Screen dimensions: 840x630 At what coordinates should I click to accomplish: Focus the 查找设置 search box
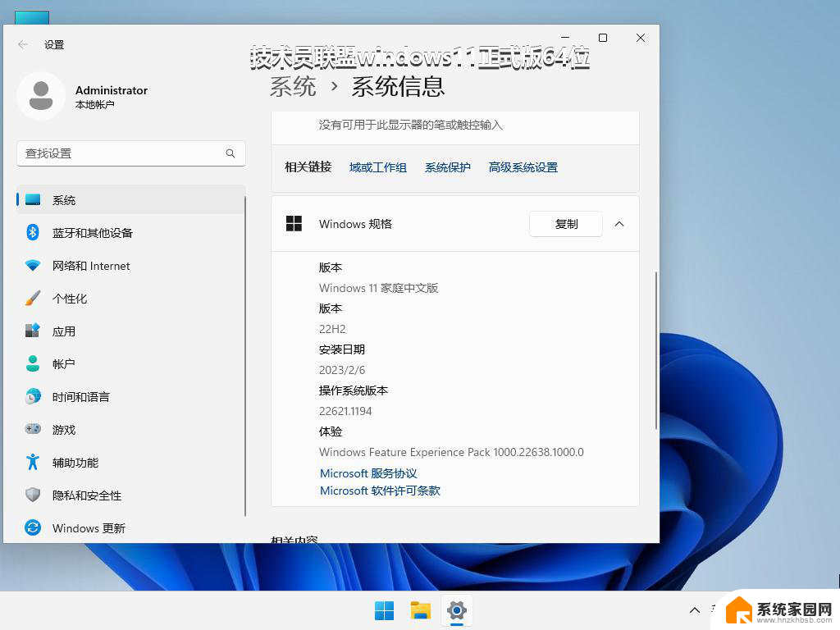coord(131,153)
